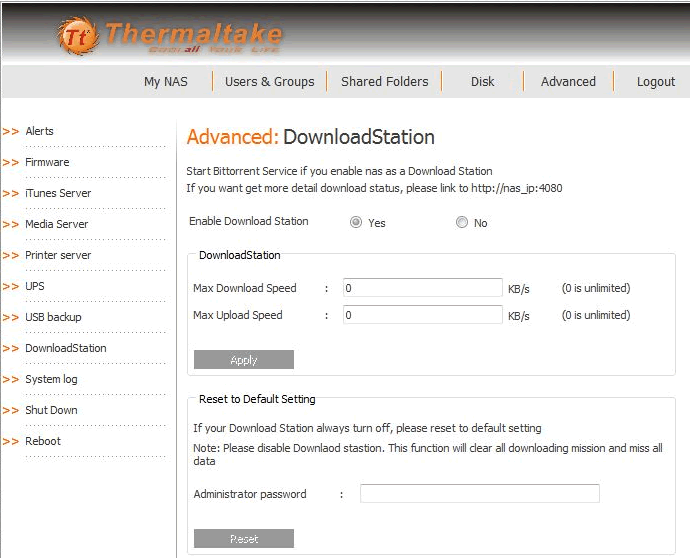690x558 pixels.
Task: Switch to the Advanced tab
Action: (x=568, y=82)
